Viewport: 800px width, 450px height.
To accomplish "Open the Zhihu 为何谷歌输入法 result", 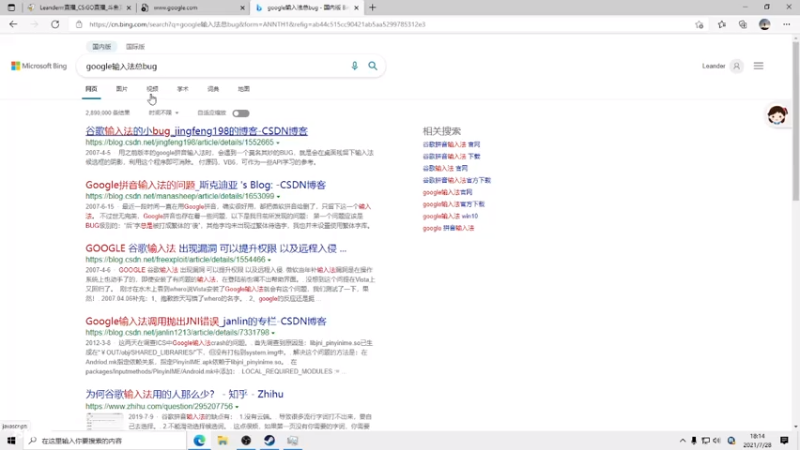I will click(x=184, y=394).
